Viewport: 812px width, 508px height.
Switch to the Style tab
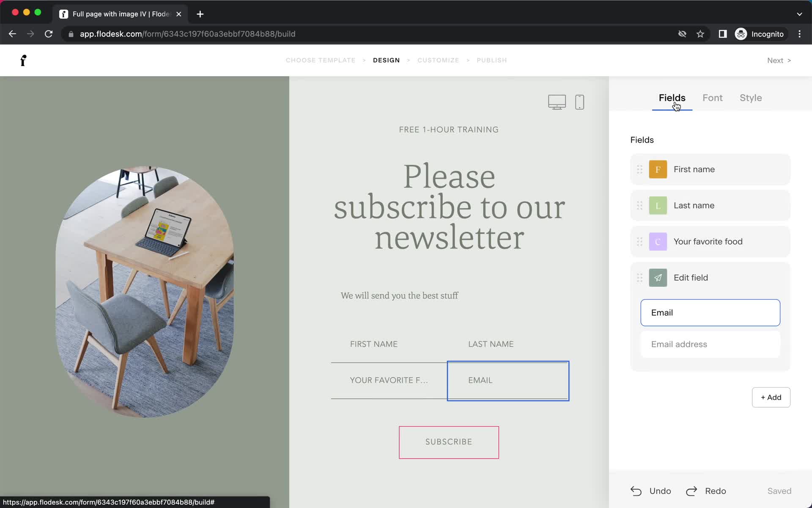751,98
